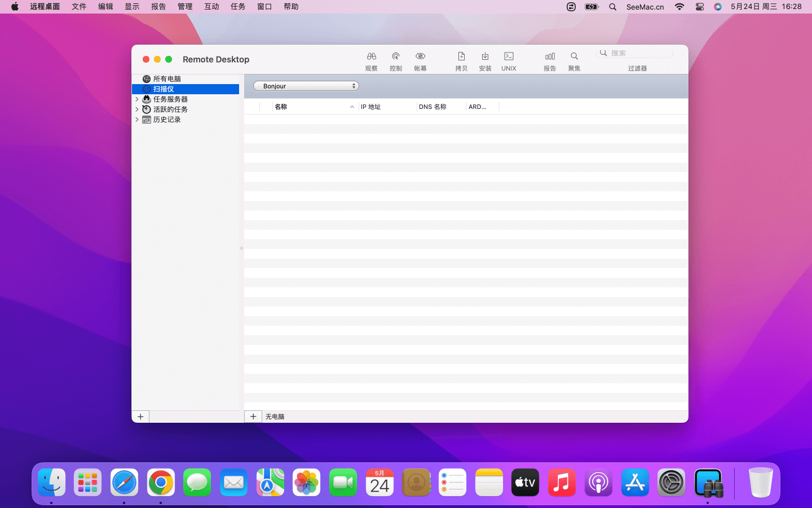This screenshot has height=508, width=812.
Task: Open the Bonjour scanner dropdown
Action: 306,86
